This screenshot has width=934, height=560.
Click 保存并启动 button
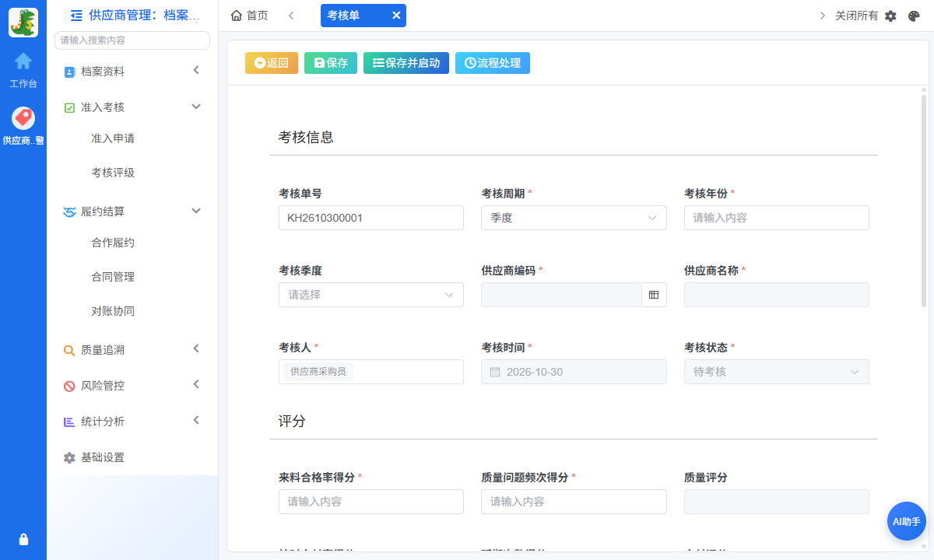pos(406,63)
